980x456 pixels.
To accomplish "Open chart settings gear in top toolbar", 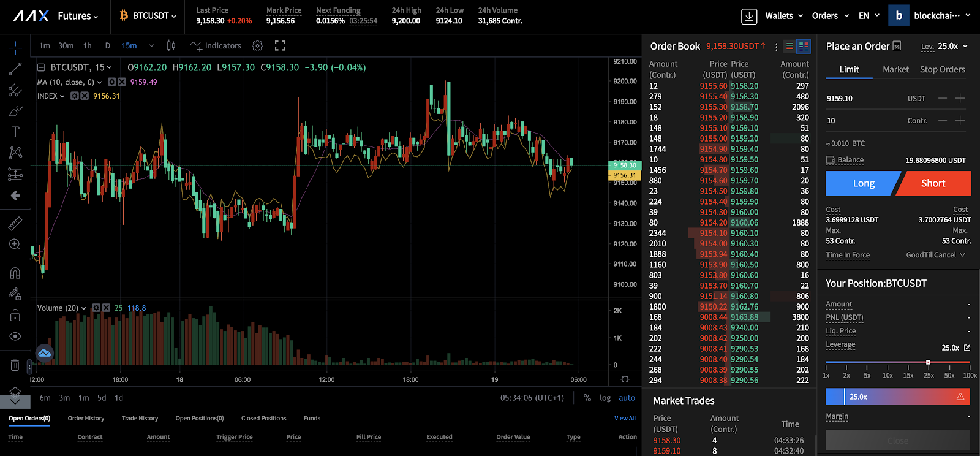I will (x=257, y=46).
